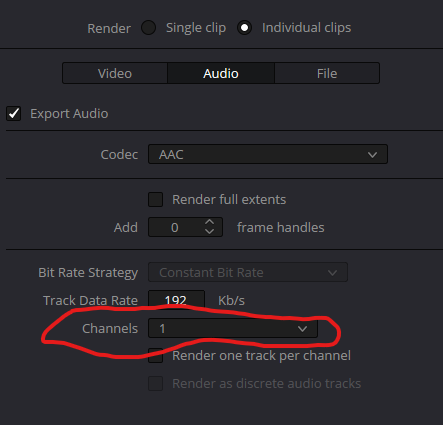The height and width of the screenshot is (425, 443).
Task: Uncheck the Export Audio checkbox
Action: coord(14,114)
